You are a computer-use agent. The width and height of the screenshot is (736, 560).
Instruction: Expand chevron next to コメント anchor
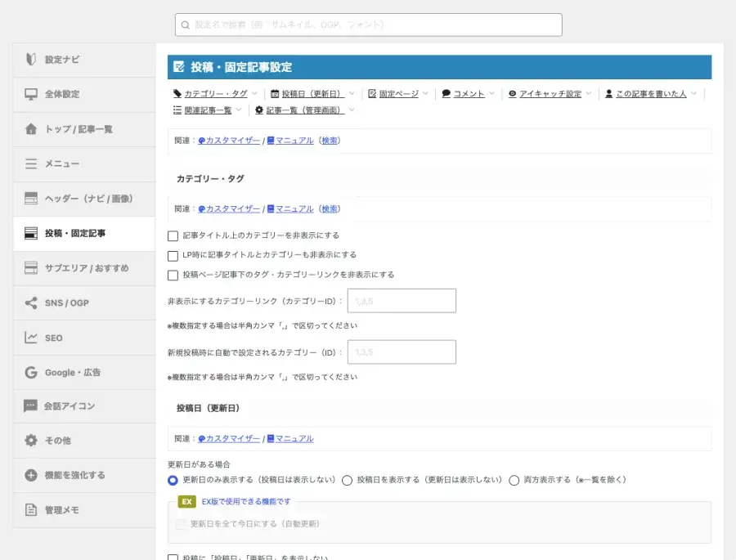[491, 93]
